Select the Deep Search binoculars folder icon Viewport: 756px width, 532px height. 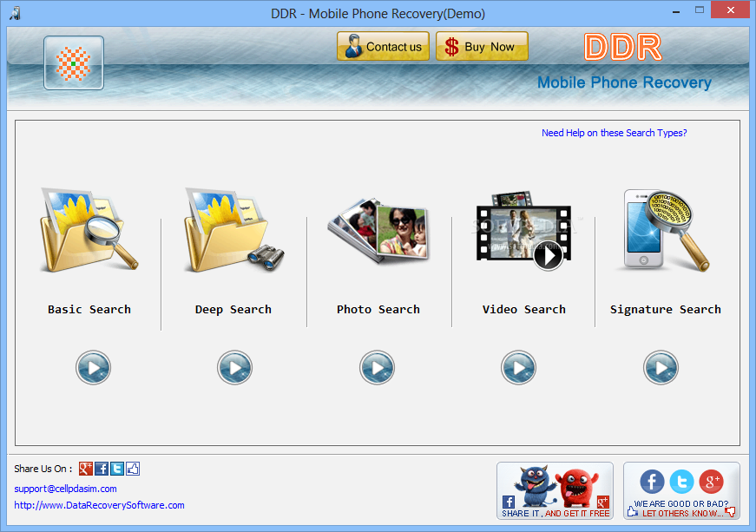coord(234,230)
